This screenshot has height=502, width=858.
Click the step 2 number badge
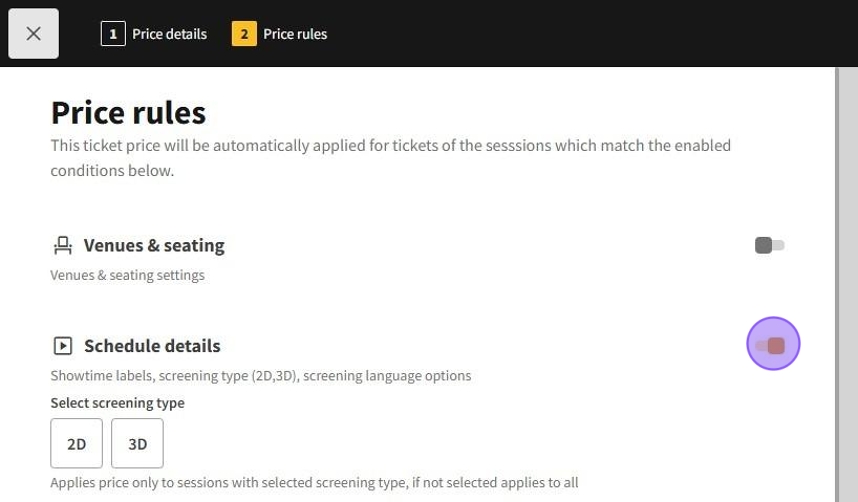pyautogui.click(x=244, y=34)
